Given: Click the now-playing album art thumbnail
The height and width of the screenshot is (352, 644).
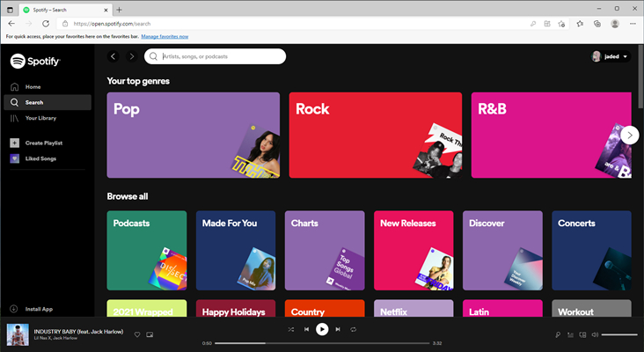Looking at the screenshot, I should pyautogui.click(x=18, y=334).
